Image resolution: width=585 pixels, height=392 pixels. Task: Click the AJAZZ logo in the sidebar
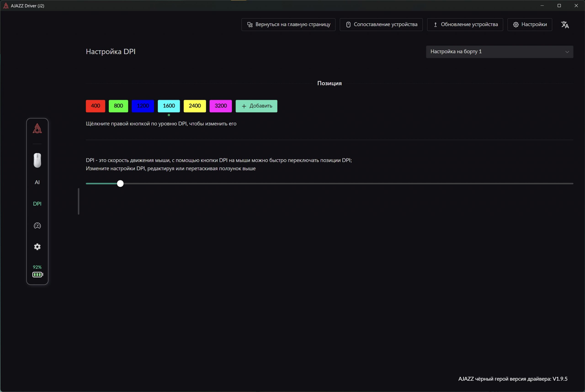37,129
